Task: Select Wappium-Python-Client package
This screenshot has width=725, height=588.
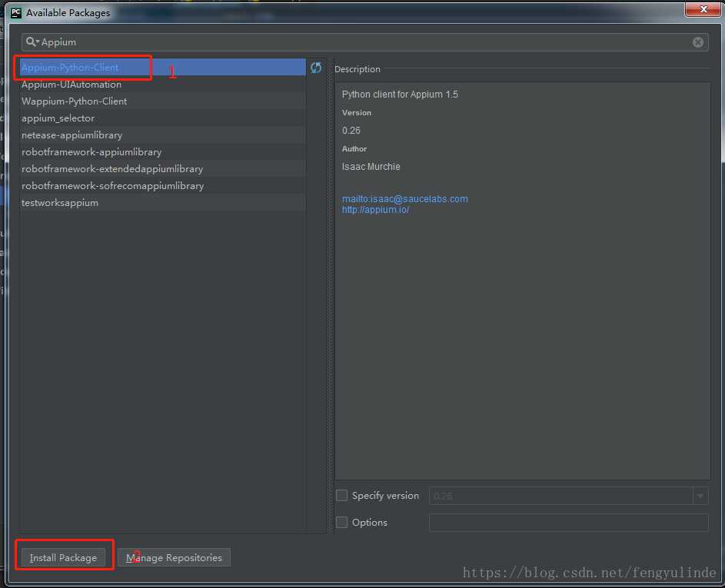Action: point(163,101)
